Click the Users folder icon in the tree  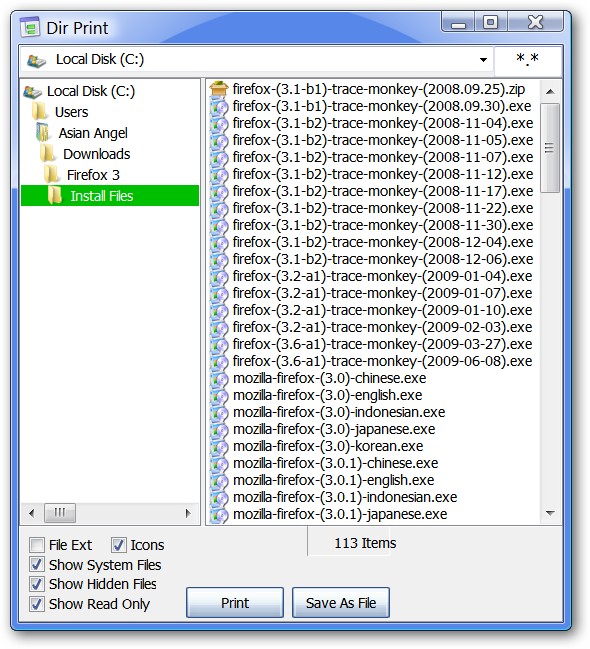pyautogui.click(x=40, y=112)
